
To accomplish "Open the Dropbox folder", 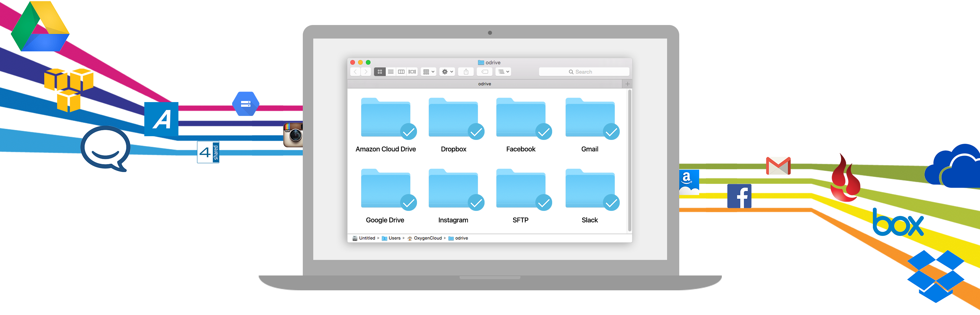I will [x=453, y=119].
